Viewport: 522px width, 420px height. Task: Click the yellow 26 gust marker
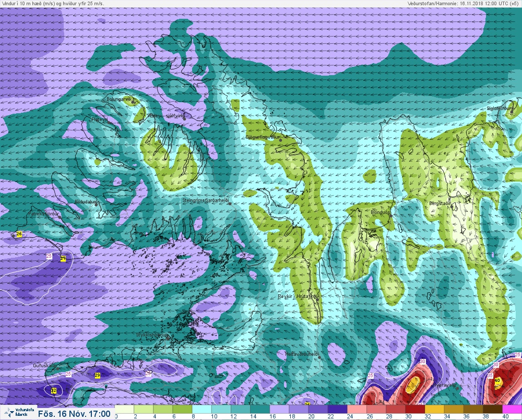(x=19, y=234)
